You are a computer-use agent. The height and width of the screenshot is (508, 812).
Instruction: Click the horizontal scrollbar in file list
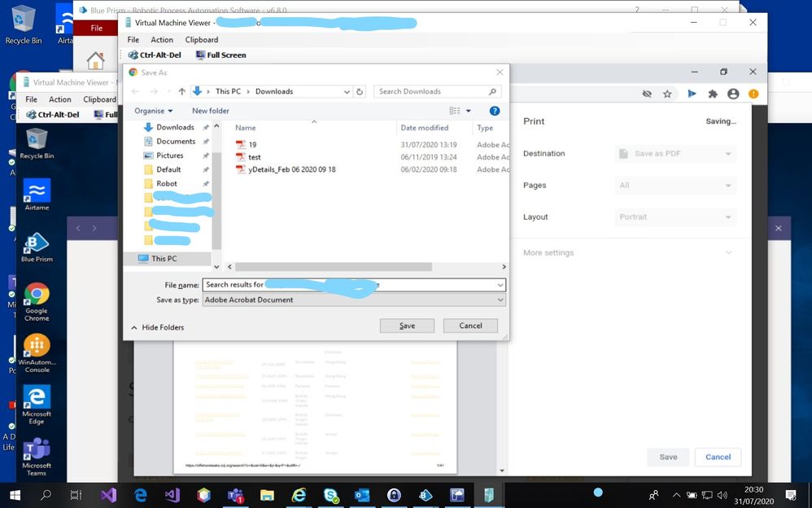coord(334,266)
